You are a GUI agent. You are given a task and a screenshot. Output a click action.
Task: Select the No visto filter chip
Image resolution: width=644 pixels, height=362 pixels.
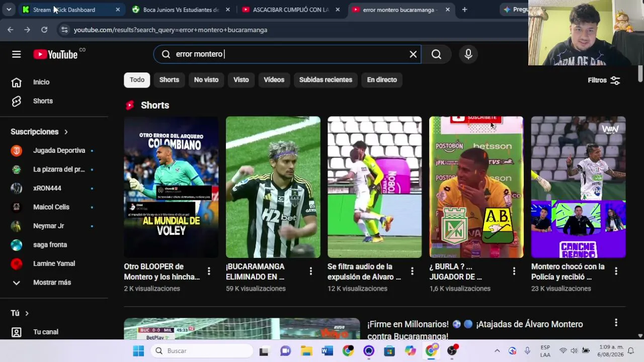pos(206,80)
